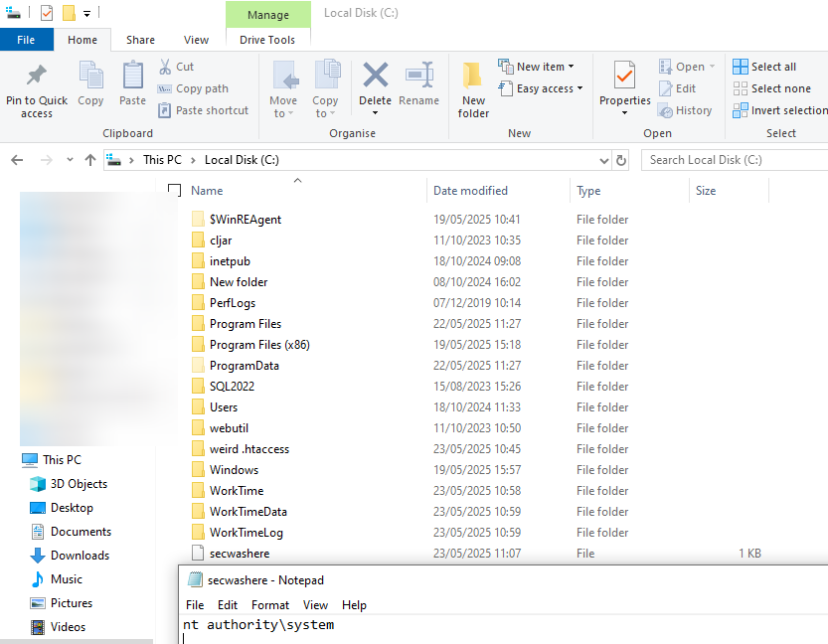Click the Search Local Disk (C:) field
The image size is (828, 644).
[x=736, y=160]
